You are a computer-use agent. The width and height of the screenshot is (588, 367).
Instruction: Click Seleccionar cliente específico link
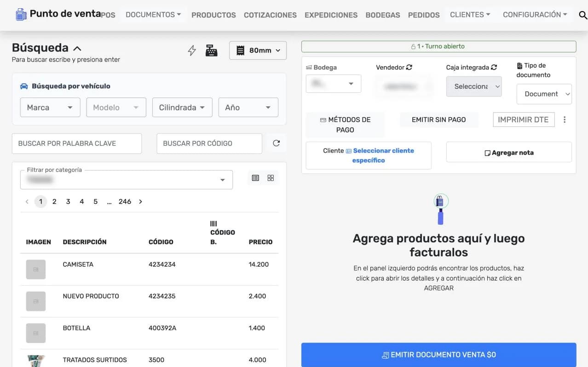coord(383,155)
